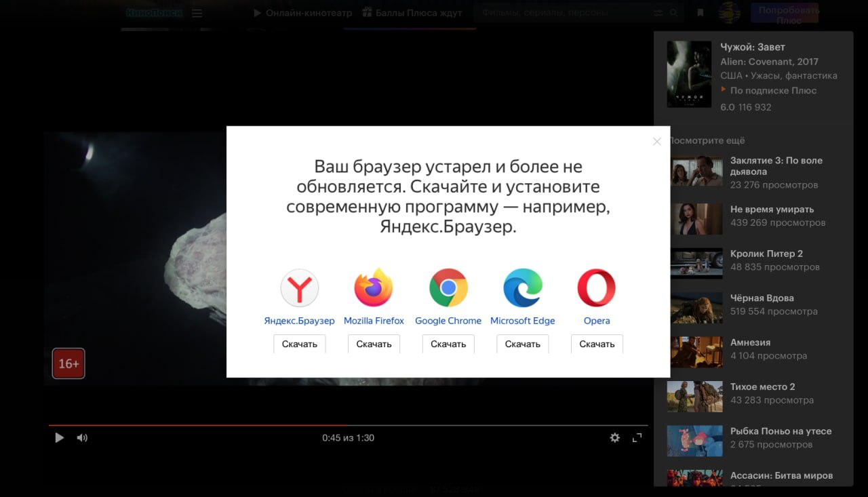Open Амнезия title

click(x=751, y=342)
